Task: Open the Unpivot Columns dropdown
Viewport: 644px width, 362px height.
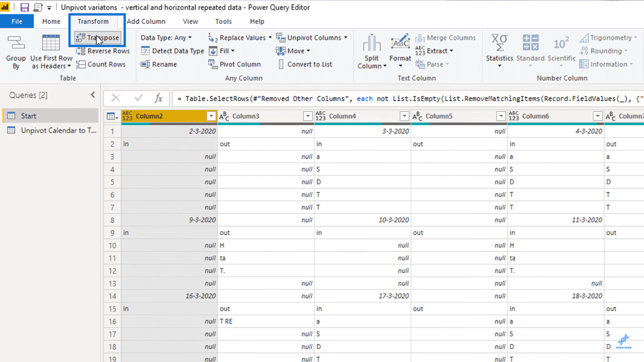Action: 312,38
